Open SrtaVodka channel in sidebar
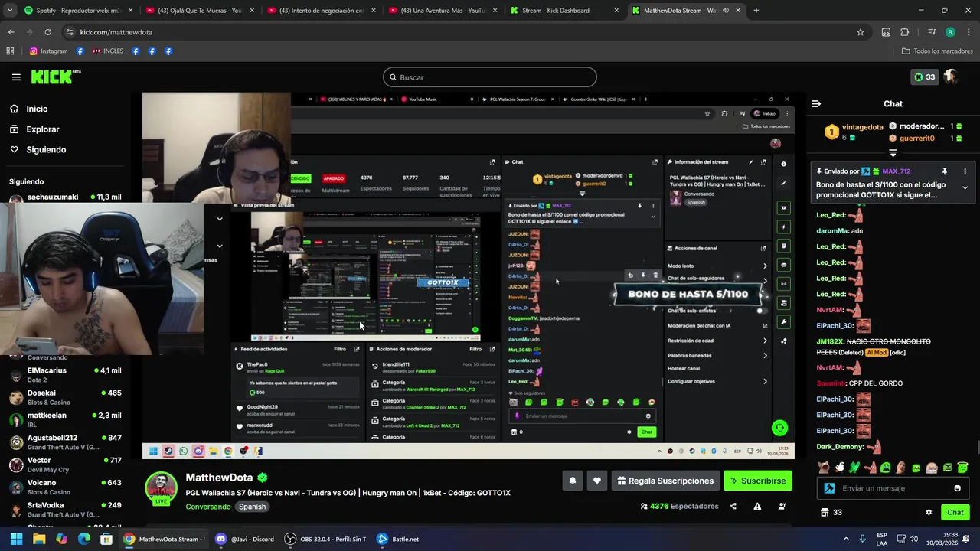This screenshot has width=980, height=551. pyautogui.click(x=65, y=510)
